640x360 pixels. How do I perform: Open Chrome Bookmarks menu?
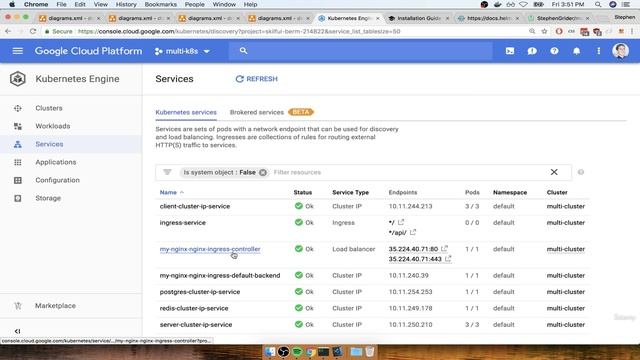(160, 4)
